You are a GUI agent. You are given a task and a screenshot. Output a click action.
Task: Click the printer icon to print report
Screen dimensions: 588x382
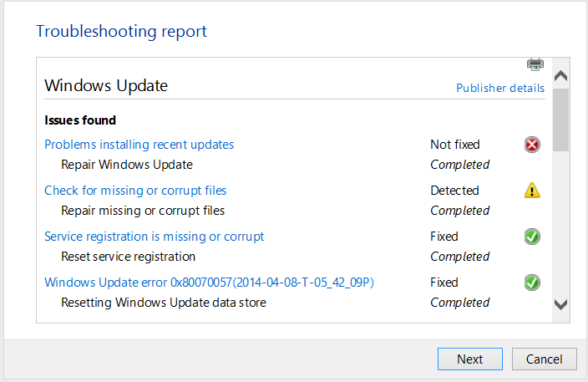(x=535, y=64)
